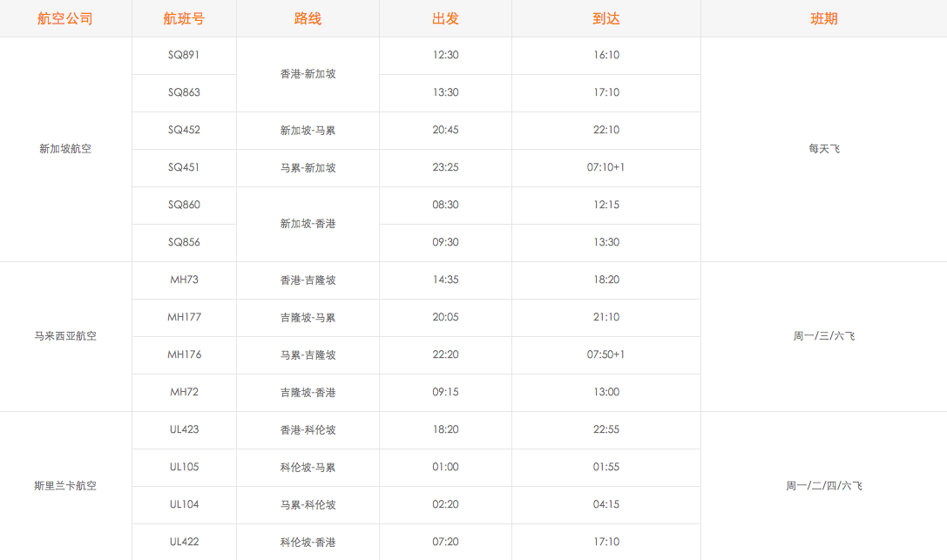Image resolution: width=947 pixels, height=560 pixels.
Task: Select SQ891 arrival time 16:10
Action: pos(606,55)
